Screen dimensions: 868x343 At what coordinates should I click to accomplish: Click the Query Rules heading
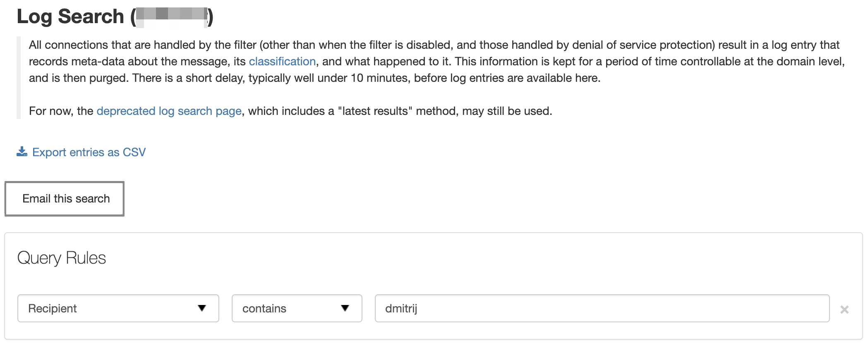point(62,258)
